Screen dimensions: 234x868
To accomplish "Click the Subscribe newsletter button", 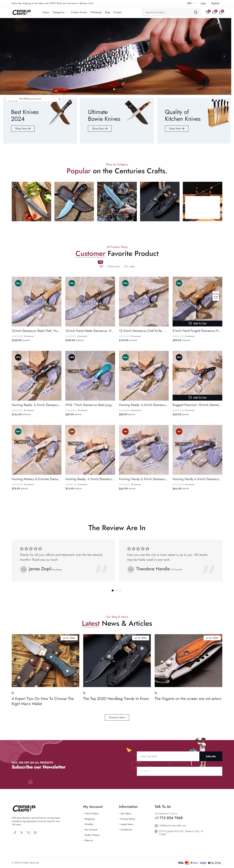I will (x=211, y=756).
